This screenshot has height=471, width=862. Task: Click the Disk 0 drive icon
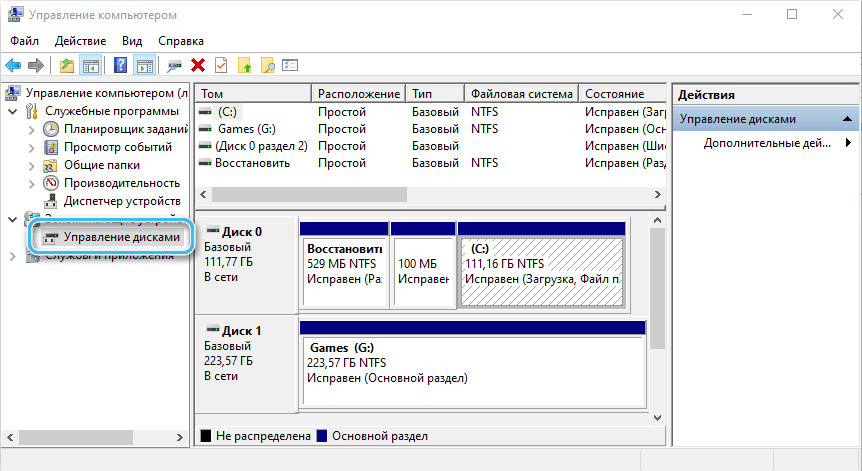click(211, 231)
